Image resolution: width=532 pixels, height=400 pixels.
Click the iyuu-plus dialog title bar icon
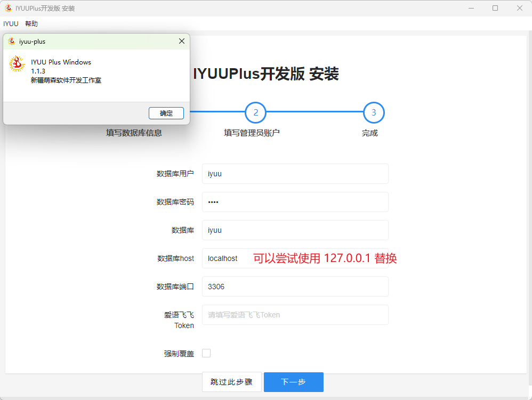[12, 42]
